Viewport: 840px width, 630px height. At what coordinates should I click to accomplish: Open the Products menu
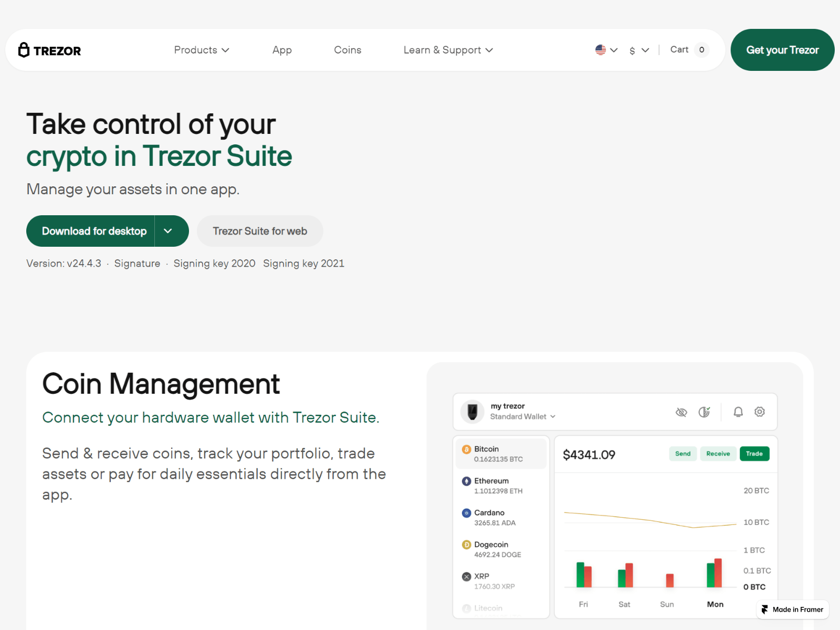coord(202,50)
